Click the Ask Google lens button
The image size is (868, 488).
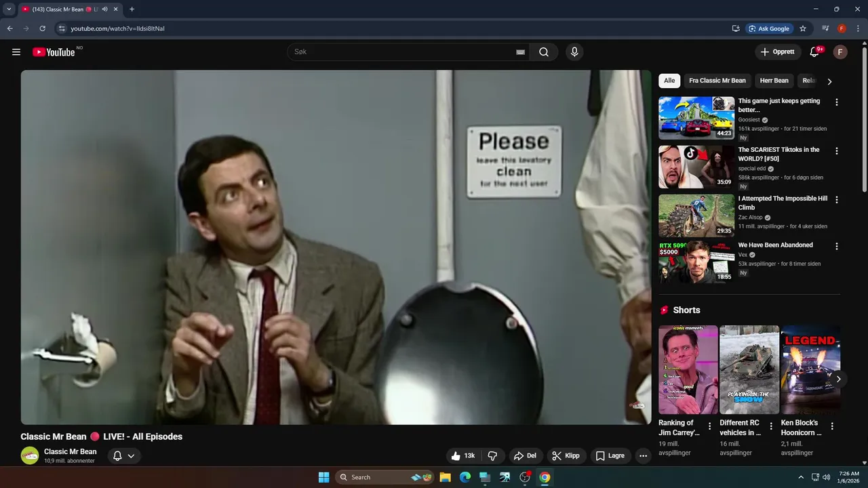769,28
